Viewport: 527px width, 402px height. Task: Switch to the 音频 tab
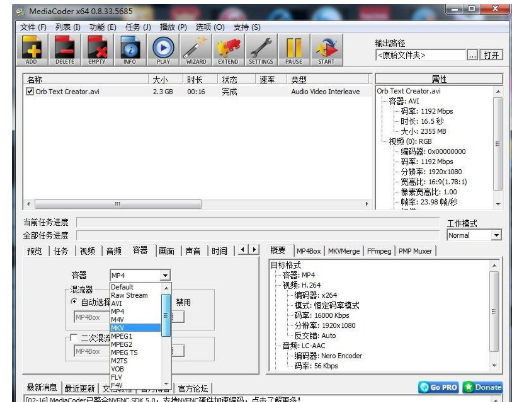(x=114, y=251)
